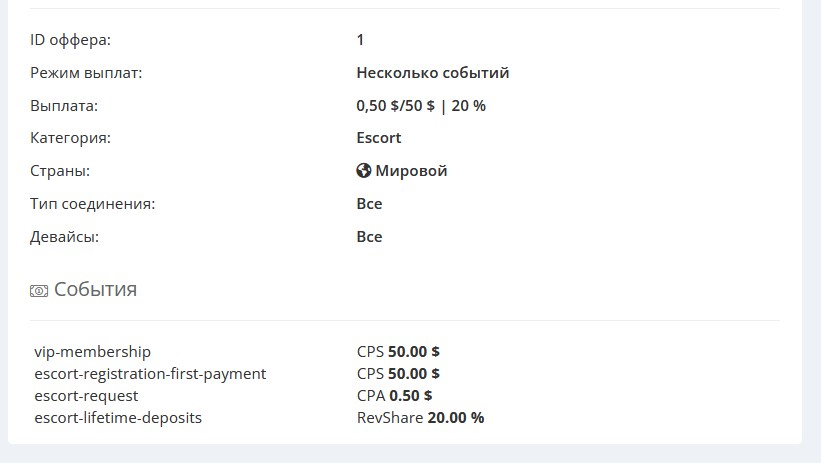Click the Все value for Девайсы
The image size is (821, 463).
click(x=369, y=237)
